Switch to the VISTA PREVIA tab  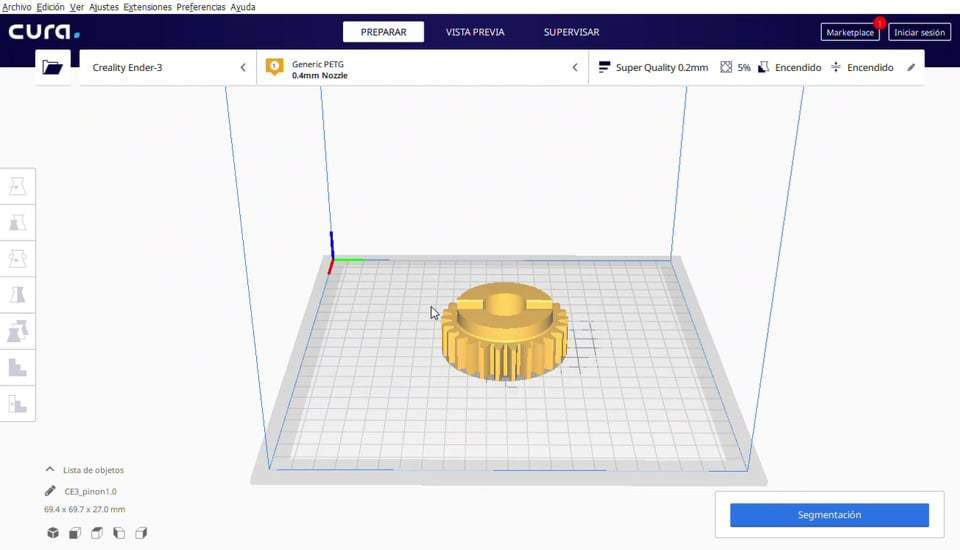(475, 32)
